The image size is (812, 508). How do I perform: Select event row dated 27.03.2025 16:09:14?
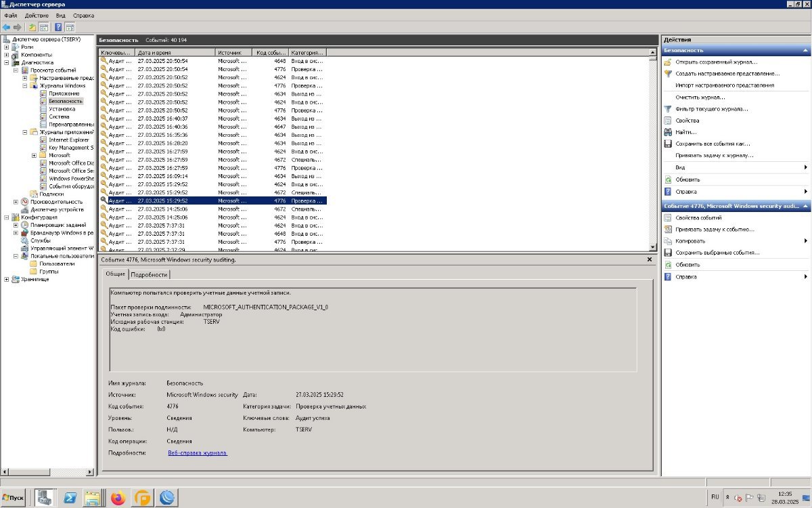coord(213,176)
